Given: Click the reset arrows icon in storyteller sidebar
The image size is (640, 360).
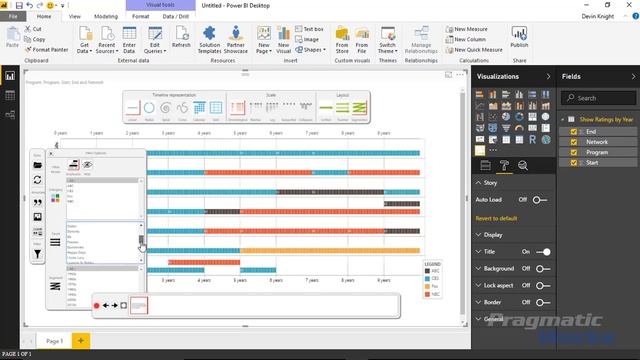Looking at the screenshot, I should click(37, 180).
